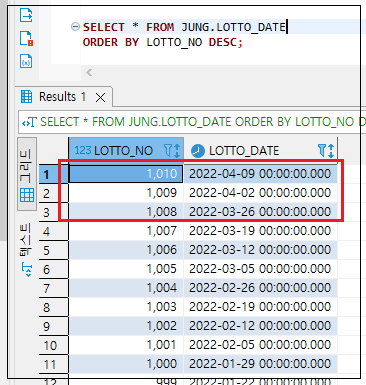366x385 pixels.
Task: Switch to grid view (그리드) side tab
Action: point(27,174)
